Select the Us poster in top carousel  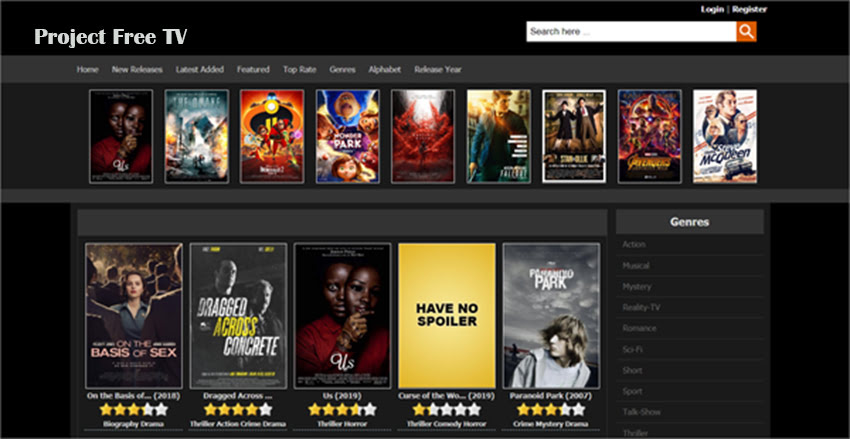tap(121, 136)
